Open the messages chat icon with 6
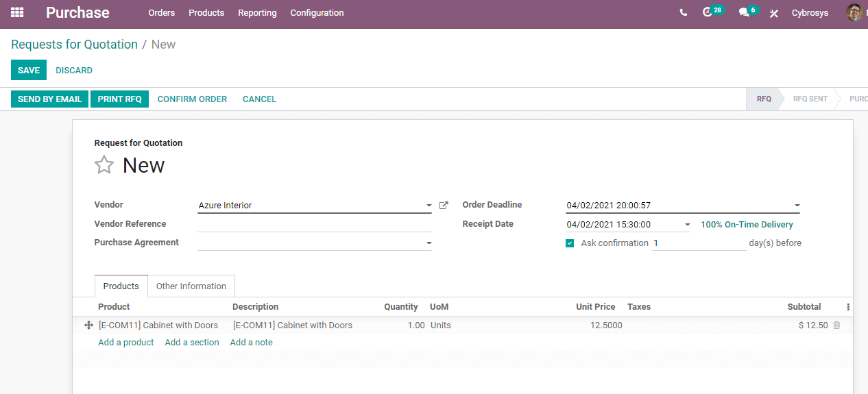 point(748,12)
